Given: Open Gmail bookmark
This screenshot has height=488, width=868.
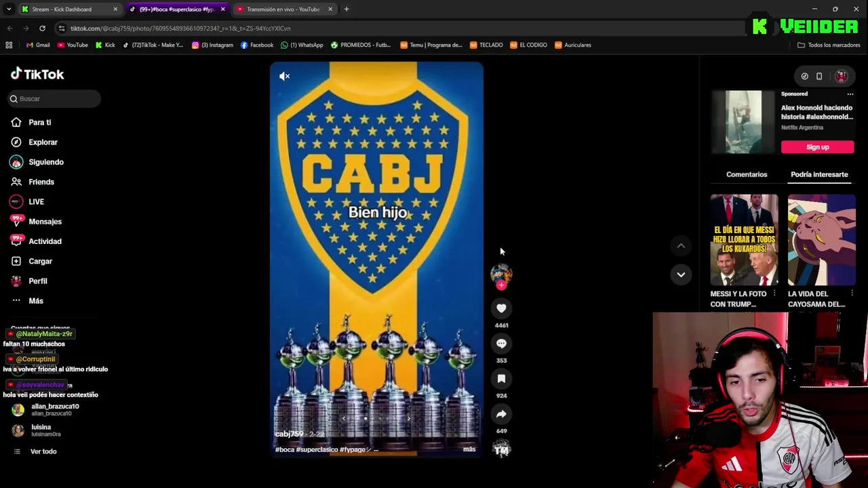Looking at the screenshot, I should coord(38,45).
